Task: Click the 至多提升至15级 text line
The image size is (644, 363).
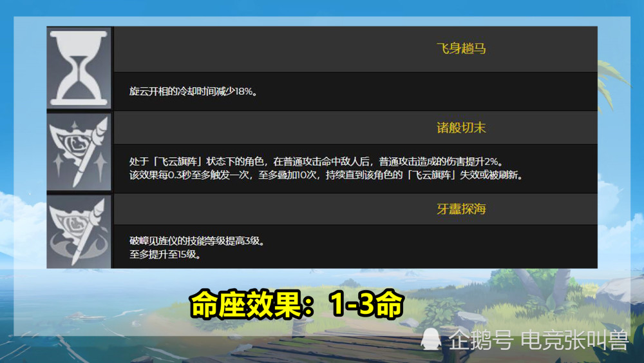Action: coord(166,255)
